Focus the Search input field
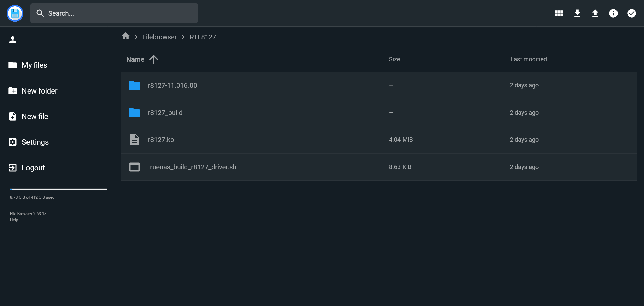The width and height of the screenshot is (644, 306). coord(114,13)
